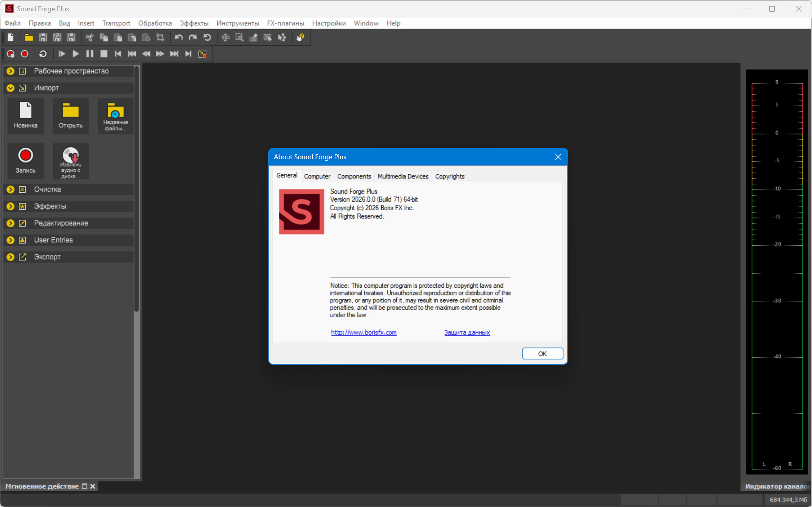Screen dimensions: 812x507
Task: Click the New file toolbar icon
Action: [11, 38]
